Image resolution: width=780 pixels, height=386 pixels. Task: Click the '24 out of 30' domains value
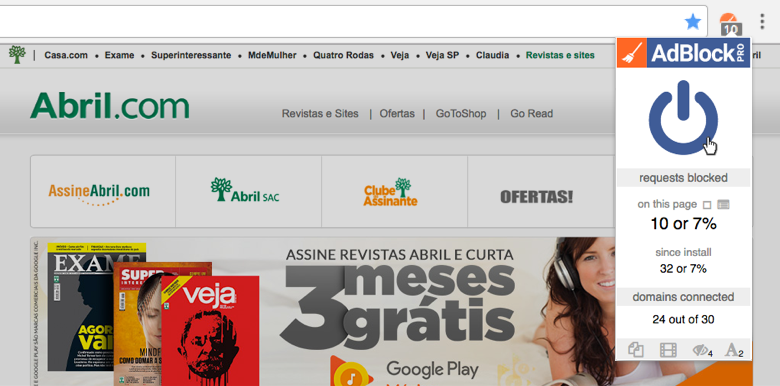click(x=683, y=319)
